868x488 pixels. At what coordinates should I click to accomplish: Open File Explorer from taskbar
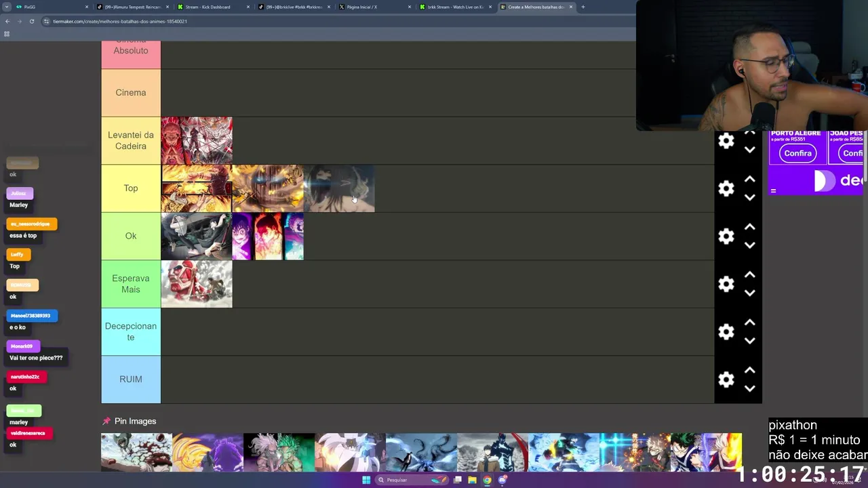472,480
